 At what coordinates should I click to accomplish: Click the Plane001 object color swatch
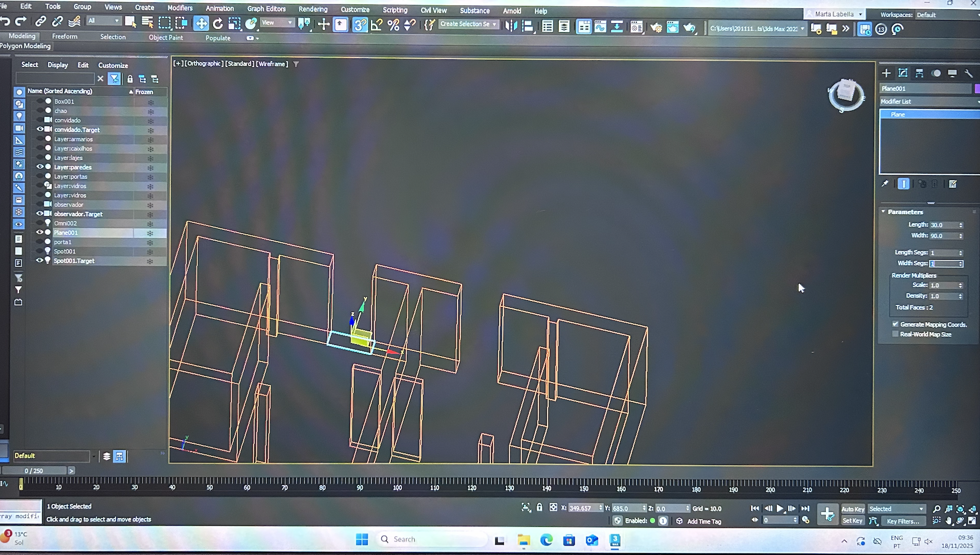pos(977,89)
